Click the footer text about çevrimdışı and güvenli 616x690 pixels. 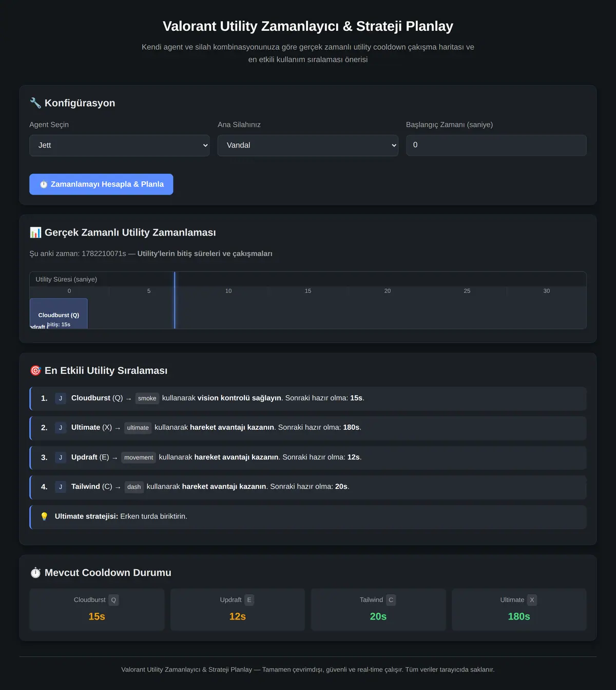(308, 669)
